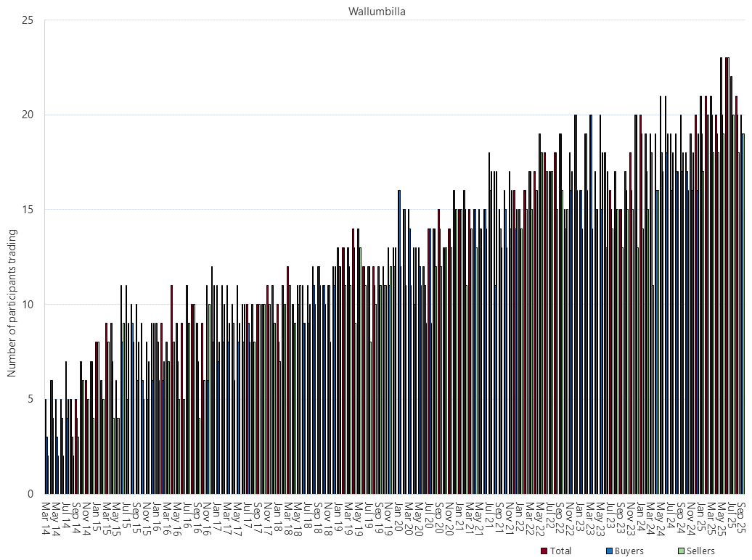Image resolution: width=752 pixels, height=560 pixels.
Task: Toggle the Sellers series legend label
Action: click(x=700, y=551)
